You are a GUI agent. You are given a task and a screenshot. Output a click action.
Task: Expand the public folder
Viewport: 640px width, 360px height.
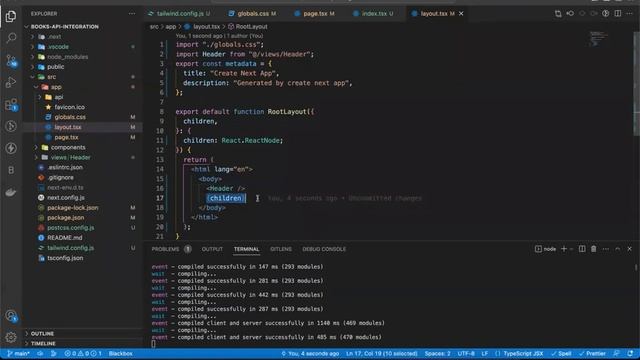56,67
